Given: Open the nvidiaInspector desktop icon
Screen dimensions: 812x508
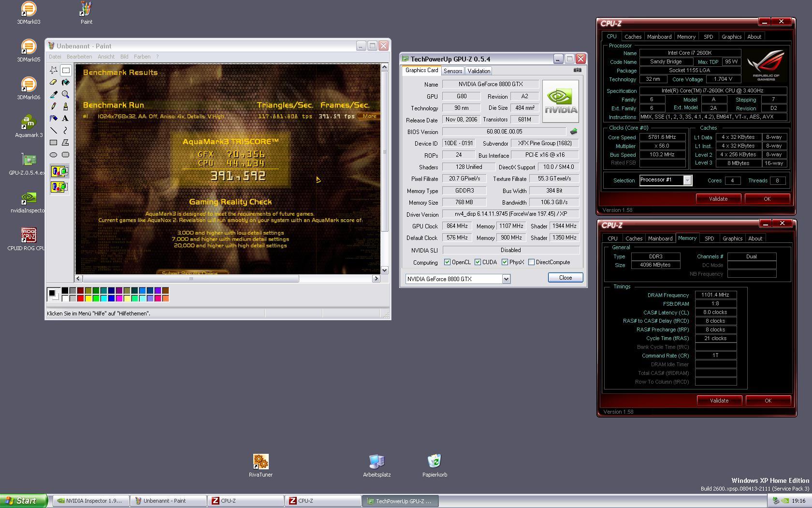Looking at the screenshot, I should tap(29, 202).
